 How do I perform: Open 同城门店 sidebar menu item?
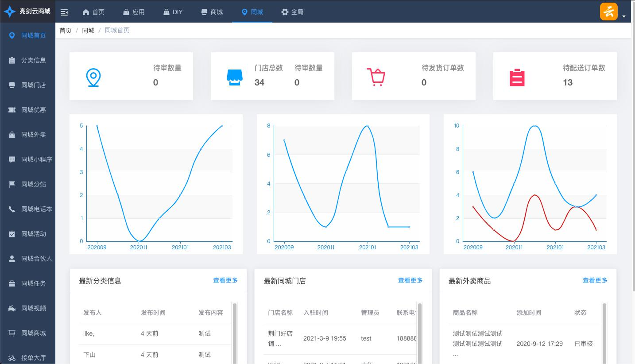[x=27, y=85]
